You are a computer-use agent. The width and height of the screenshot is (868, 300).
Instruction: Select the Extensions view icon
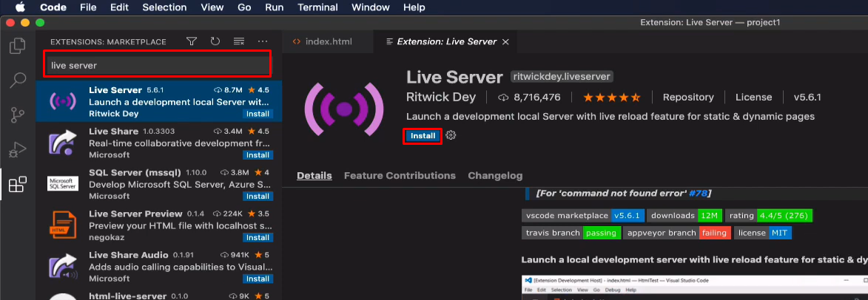pos(18,185)
